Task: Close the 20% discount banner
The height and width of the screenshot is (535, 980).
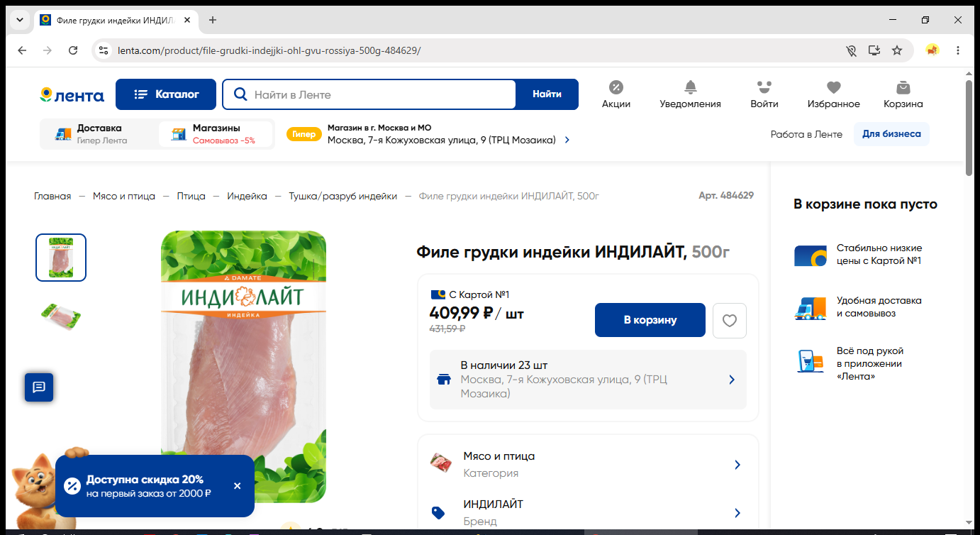Action: click(x=237, y=486)
